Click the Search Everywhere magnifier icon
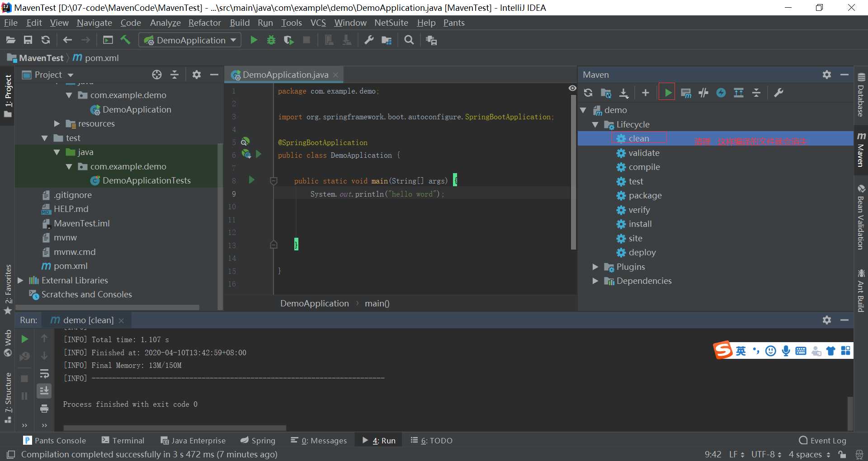 [x=409, y=40]
